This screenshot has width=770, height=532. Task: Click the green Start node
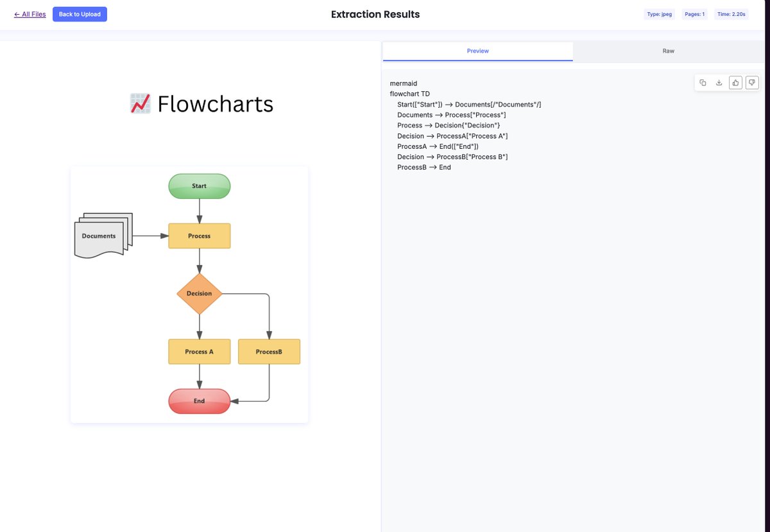tap(199, 186)
